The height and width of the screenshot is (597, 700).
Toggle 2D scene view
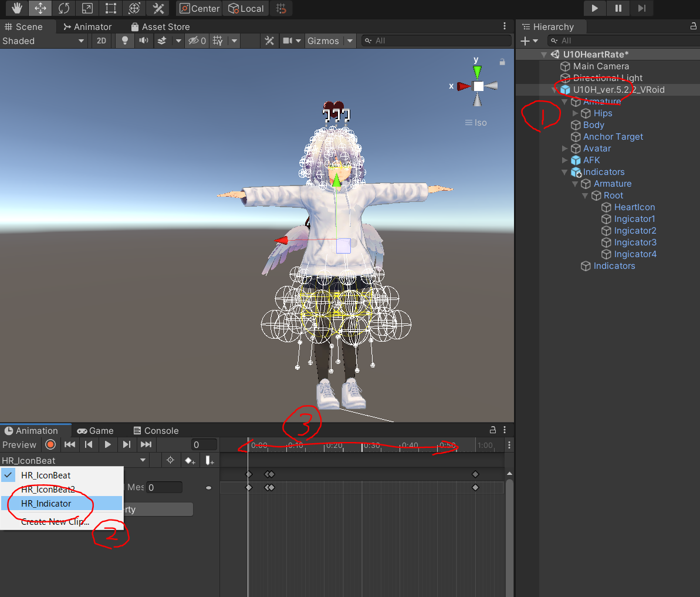pyautogui.click(x=102, y=41)
